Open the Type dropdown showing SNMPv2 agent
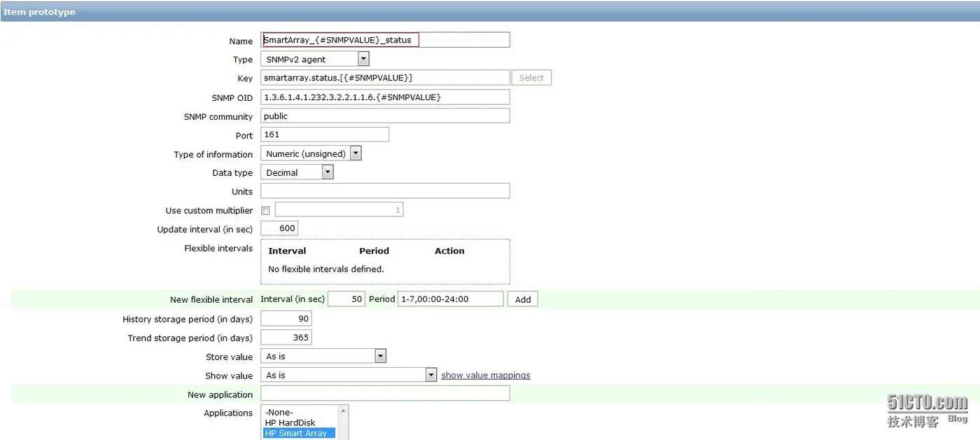980x440 pixels. click(x=315, y=60)
